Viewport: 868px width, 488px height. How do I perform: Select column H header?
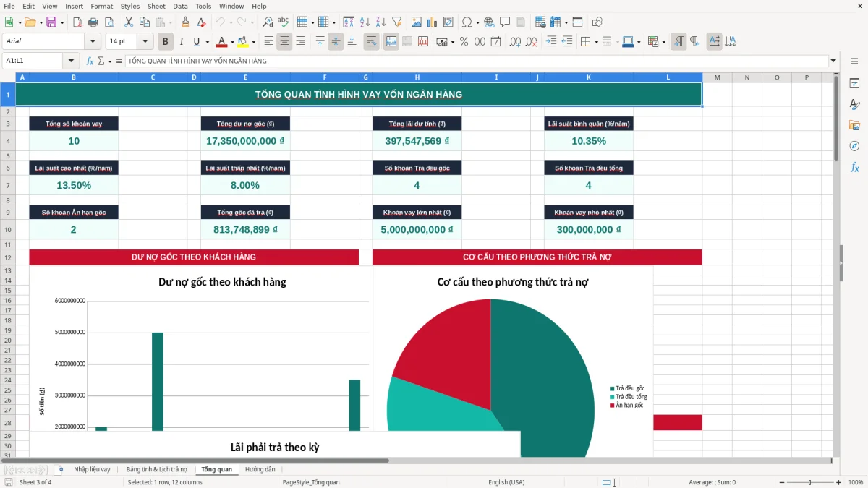(x=417, y=77)
